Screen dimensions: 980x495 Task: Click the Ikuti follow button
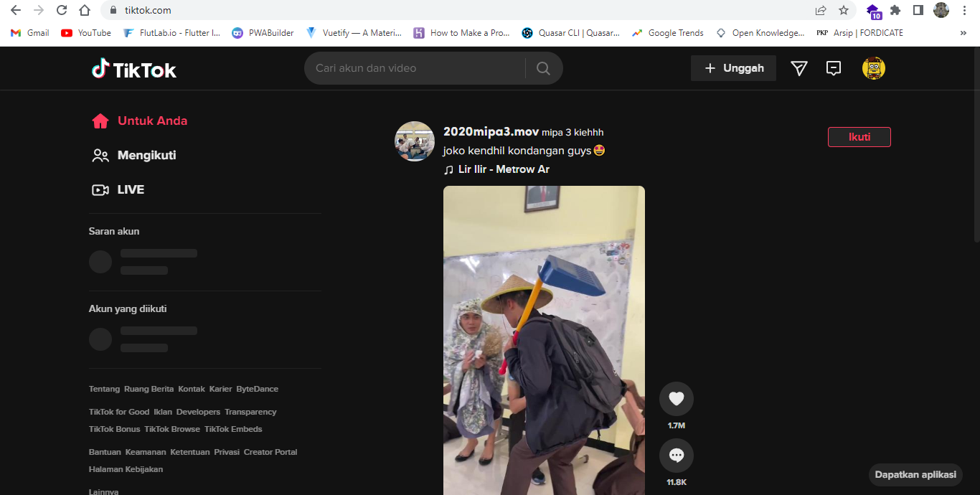click(859, 136)
